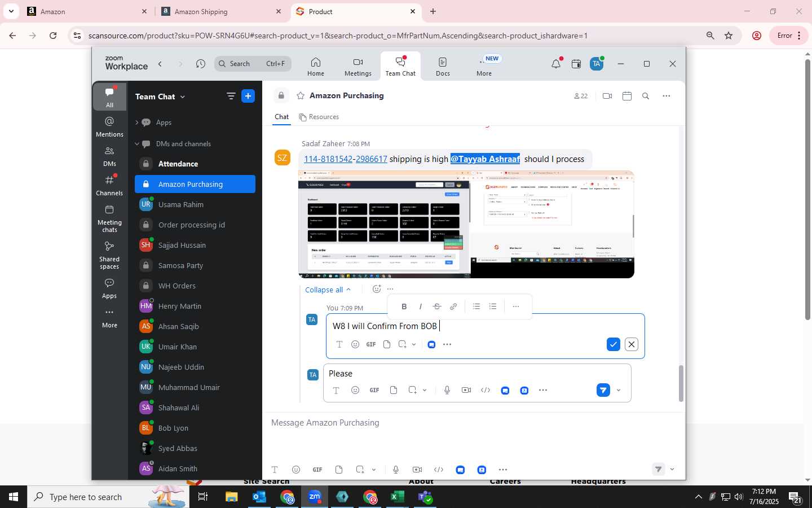The width and height of the screenshot is (812, 508).
Task: Open the Windows Start menu
Action: pos(14,497)
